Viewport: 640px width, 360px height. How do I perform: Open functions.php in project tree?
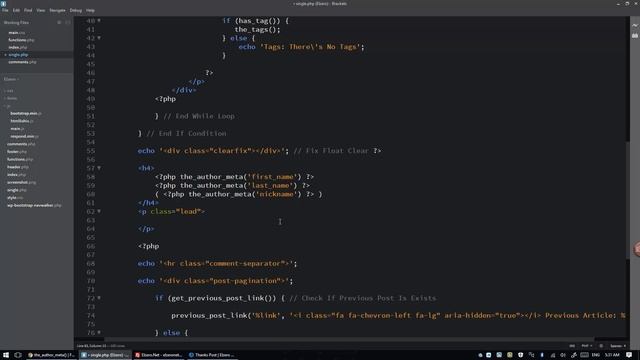tap(20, 160)
